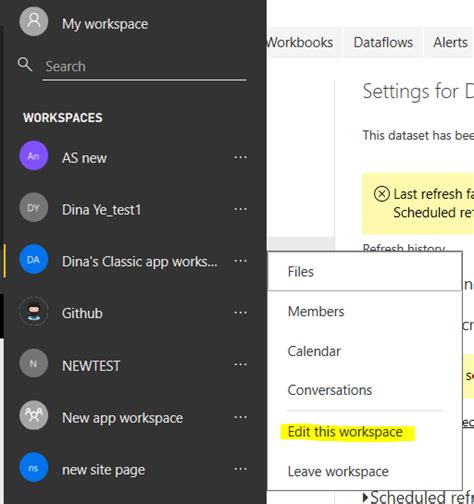
Task: Expand the Scheduled refresh section arrow
Action: pyautogui.click(x=365, y=497)
